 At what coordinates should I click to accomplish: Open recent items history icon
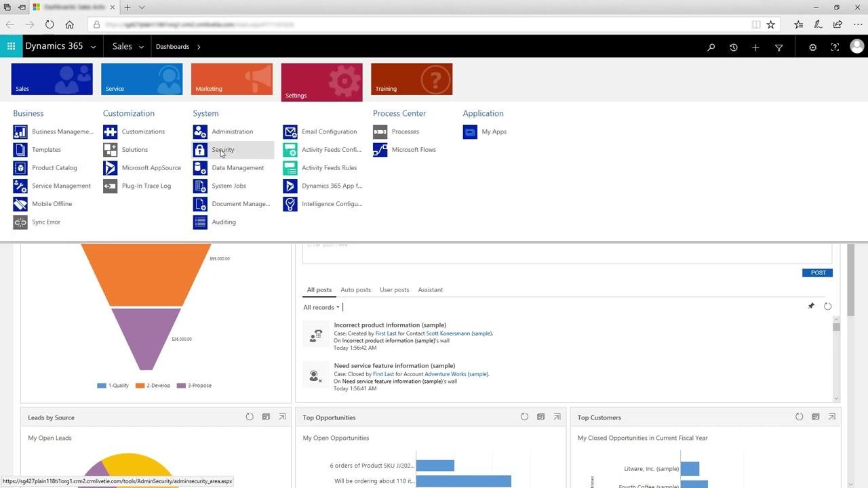click(733, 47)
